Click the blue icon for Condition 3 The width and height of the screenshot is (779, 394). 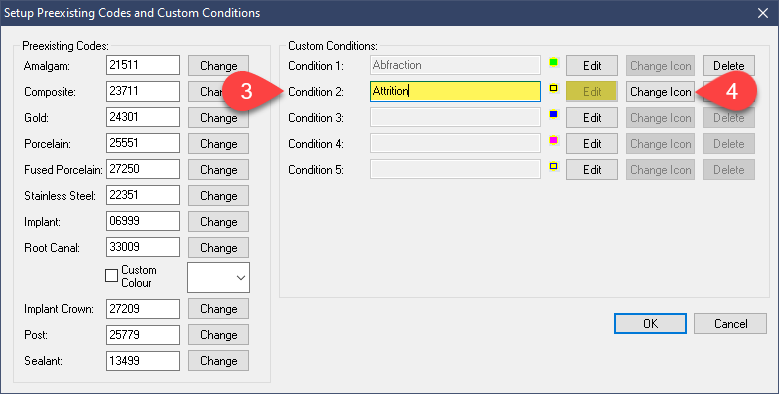point(553,114)
